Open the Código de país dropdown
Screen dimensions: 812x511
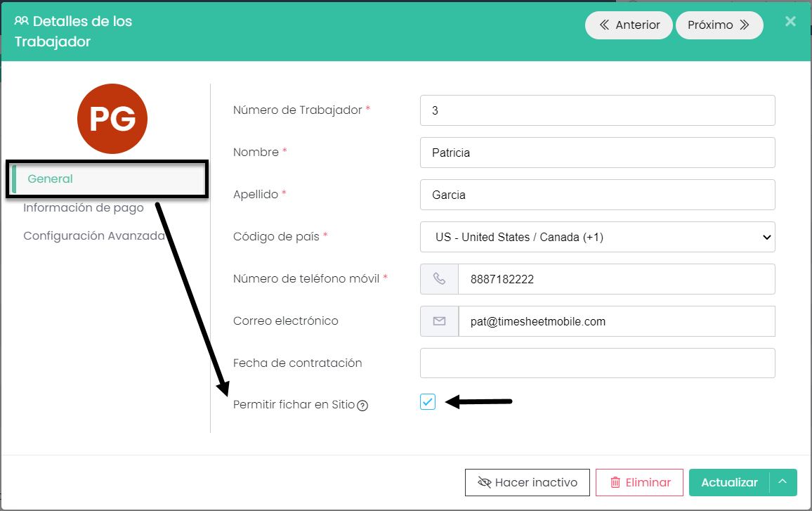[x=597, y=237]
